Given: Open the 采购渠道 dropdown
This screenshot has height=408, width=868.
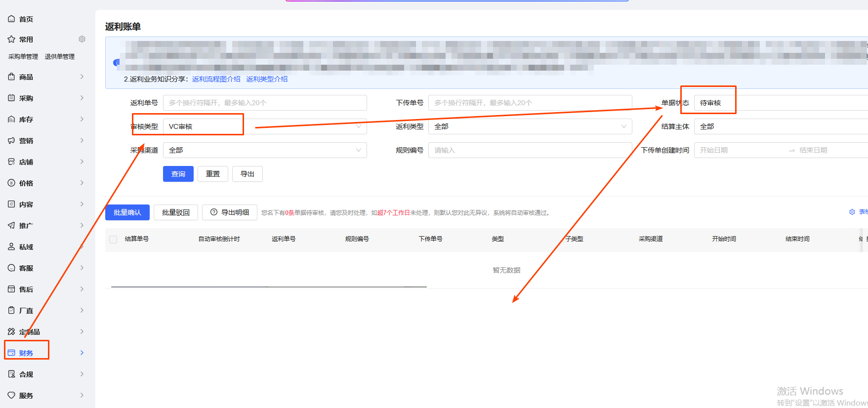Looking at the screenshot, I should (264, 150).
